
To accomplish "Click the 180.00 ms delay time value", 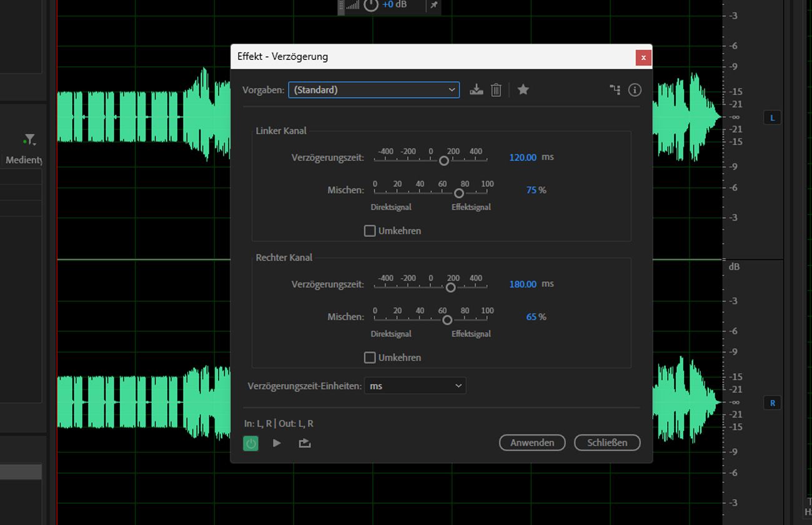I will pyautogui.click(x=523, y=284).
